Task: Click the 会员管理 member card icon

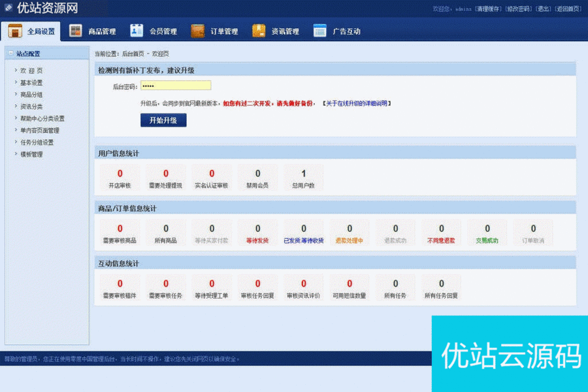Action: coord(136,31)
